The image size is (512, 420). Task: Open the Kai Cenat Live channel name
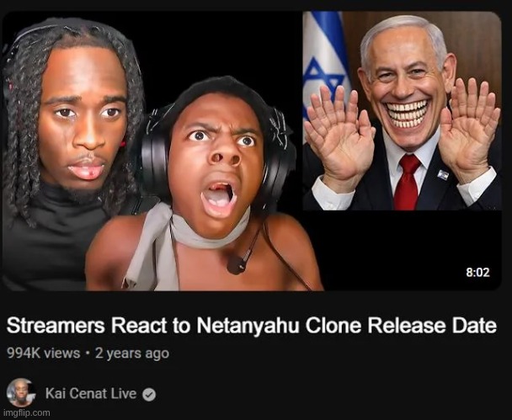(x=91, y=393)
